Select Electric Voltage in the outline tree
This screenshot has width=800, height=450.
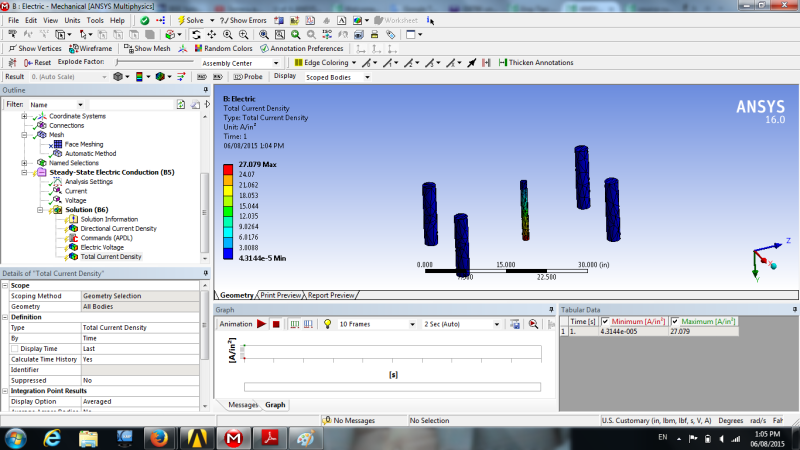tap(102, 247)
